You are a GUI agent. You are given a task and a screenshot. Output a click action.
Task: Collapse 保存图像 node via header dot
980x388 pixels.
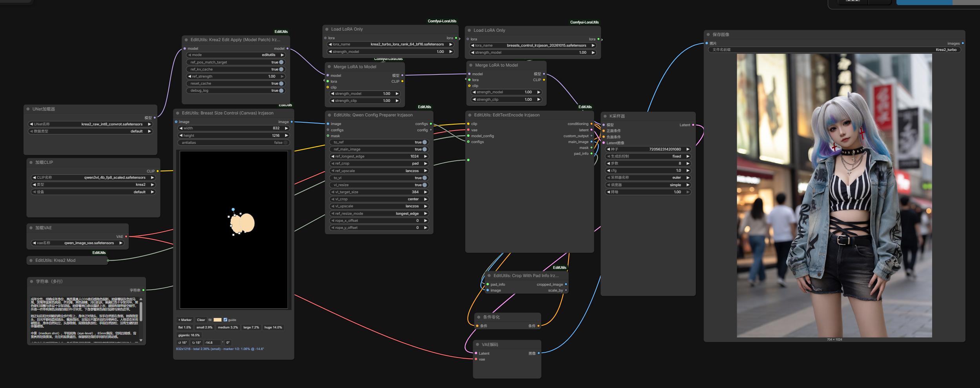tap(709, 34)
